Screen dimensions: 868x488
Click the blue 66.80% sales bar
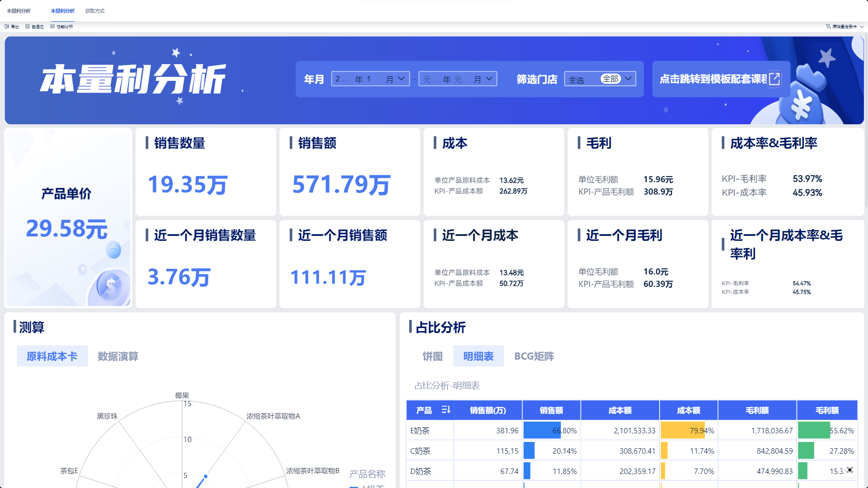pyautogui.click(x=542, y=431)
